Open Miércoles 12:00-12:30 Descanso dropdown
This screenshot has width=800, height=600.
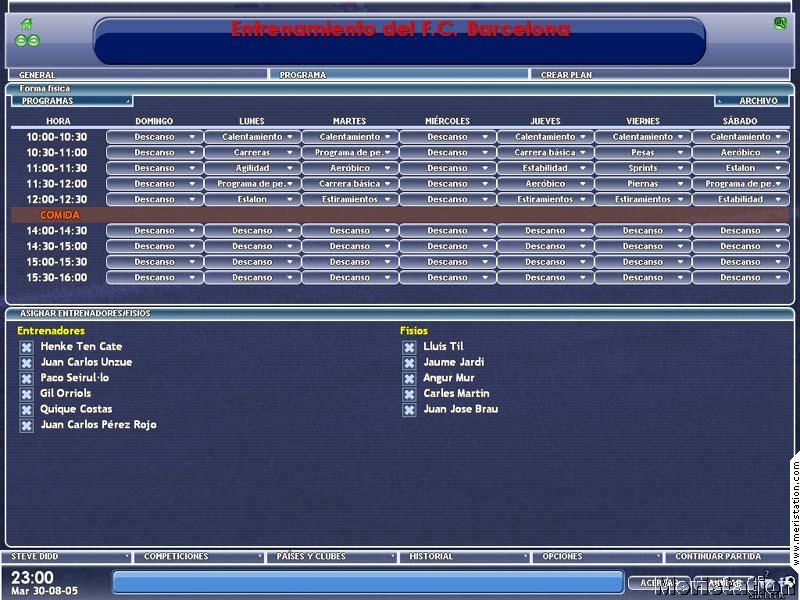(447, 199)
